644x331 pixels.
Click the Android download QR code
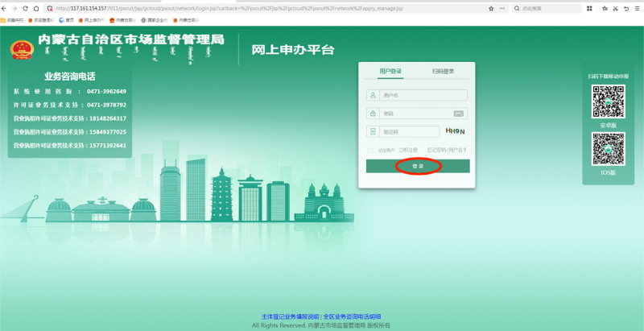pos(609,101)
